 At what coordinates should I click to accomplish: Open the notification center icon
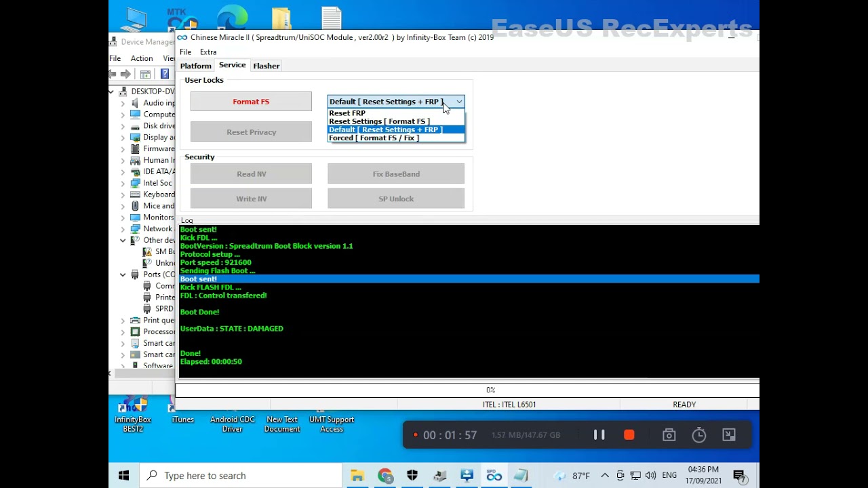coord(739,476)
